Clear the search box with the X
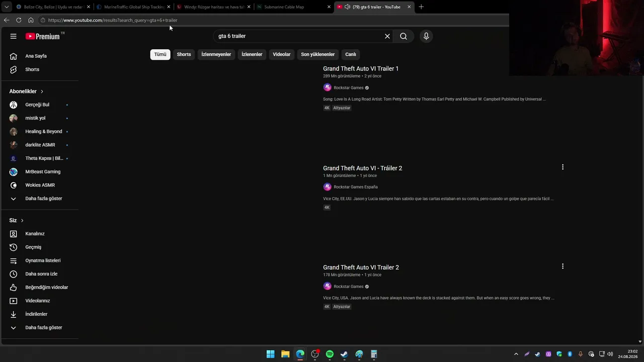The width and height of the screenshot is (644, 362). click(387, 36)
